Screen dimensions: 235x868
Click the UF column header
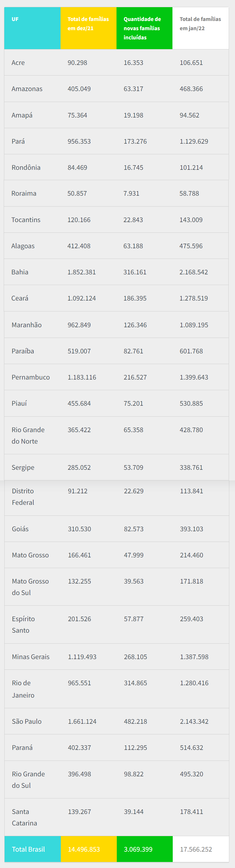point(15,19)
